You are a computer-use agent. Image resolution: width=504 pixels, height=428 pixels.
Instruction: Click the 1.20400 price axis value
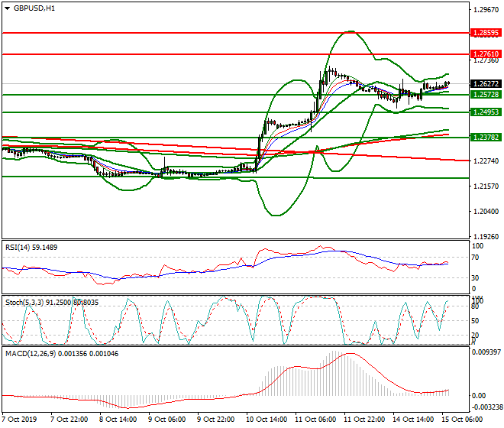coord(486,212)
